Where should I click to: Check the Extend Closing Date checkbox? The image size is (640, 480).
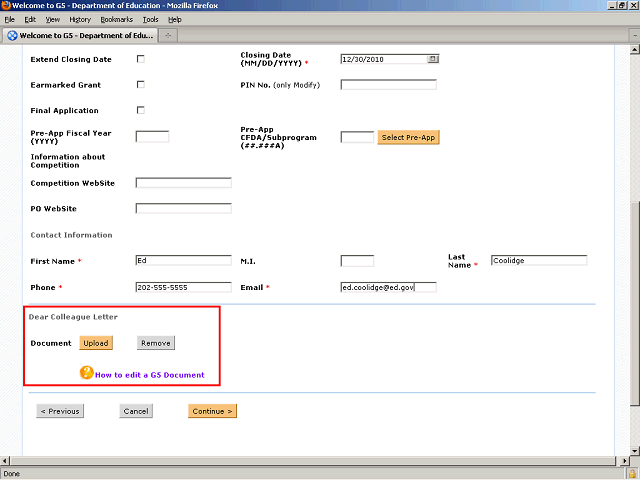coord(141,59)
